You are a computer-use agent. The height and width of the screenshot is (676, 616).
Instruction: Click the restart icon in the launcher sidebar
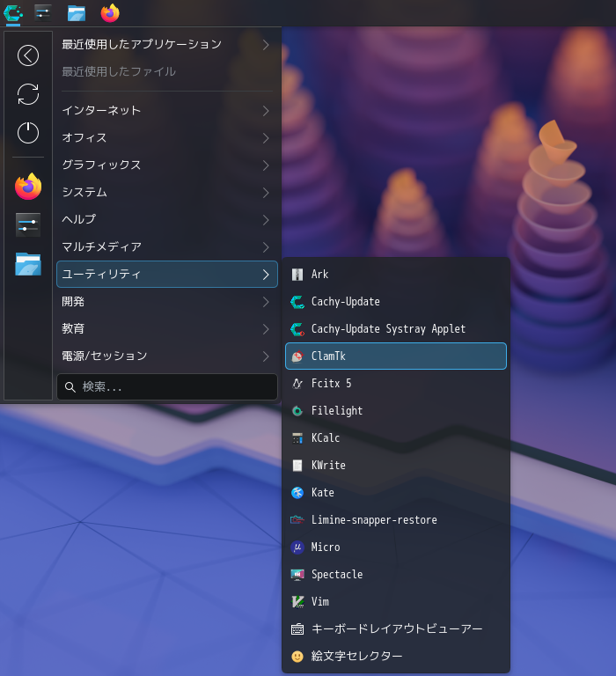pos(28,94)
